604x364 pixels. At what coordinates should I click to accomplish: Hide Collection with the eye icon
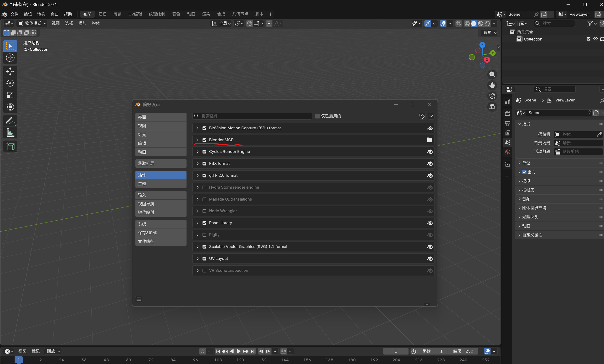point(595,39)
